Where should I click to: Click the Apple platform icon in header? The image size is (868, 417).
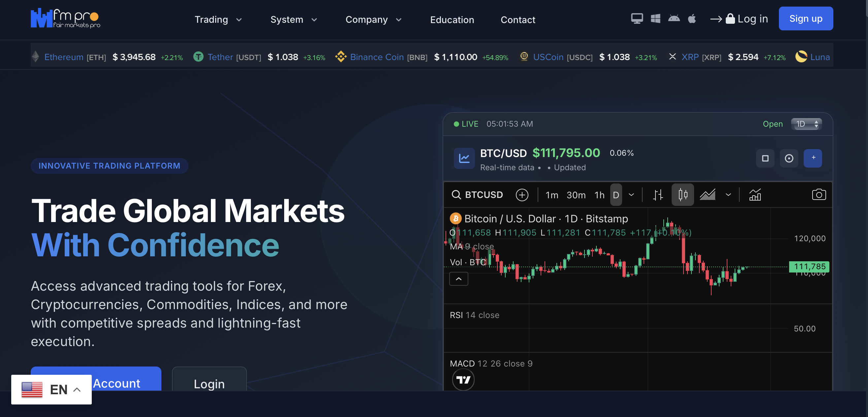692,18
